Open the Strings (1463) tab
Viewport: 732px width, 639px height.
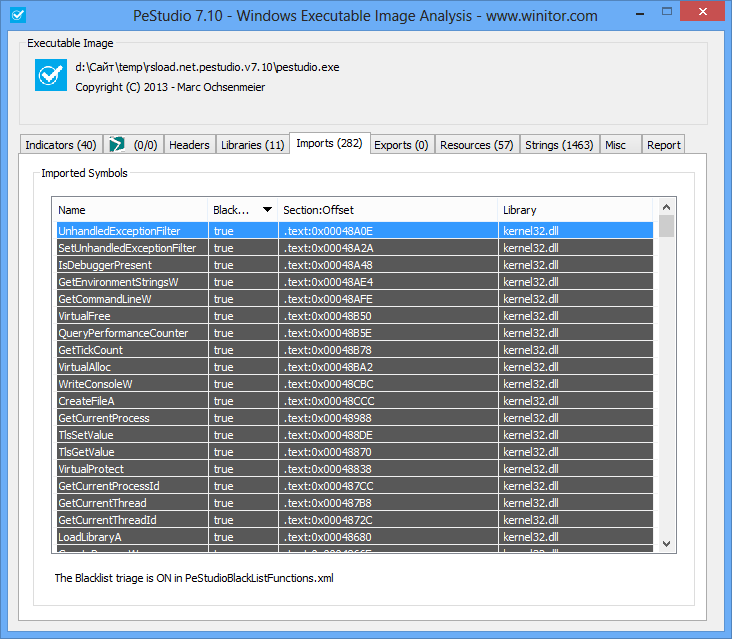coord(559,145)
